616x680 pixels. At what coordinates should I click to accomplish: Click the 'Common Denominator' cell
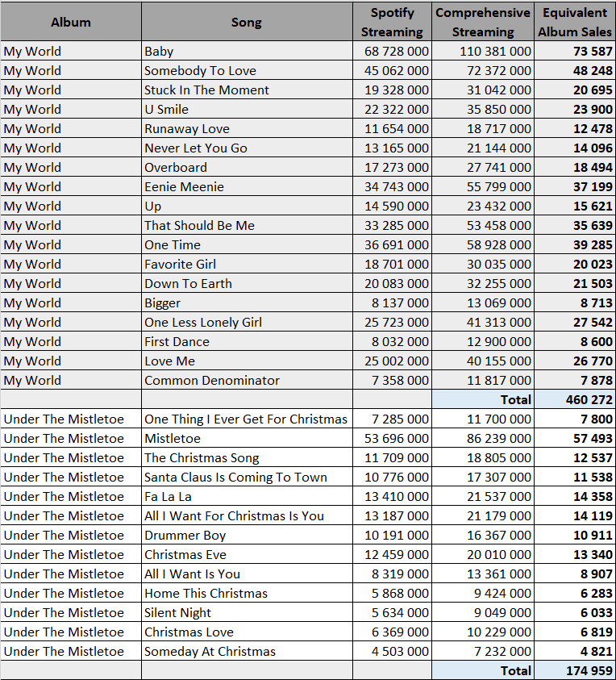point(247,380)
